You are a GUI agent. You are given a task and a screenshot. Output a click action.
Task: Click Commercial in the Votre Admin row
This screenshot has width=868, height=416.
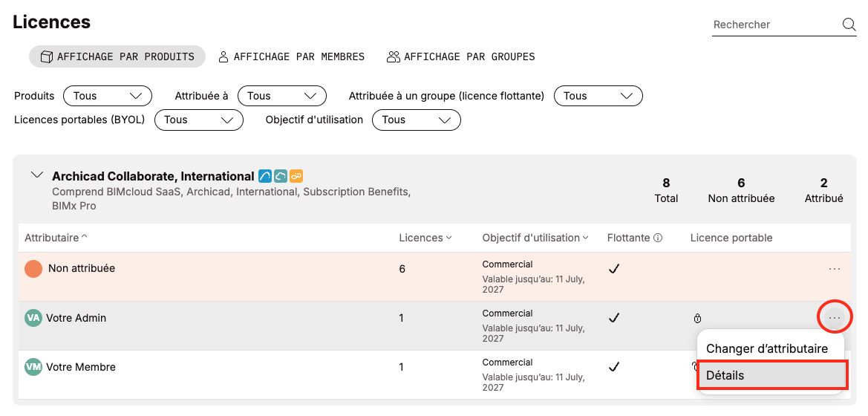[507, 313]
